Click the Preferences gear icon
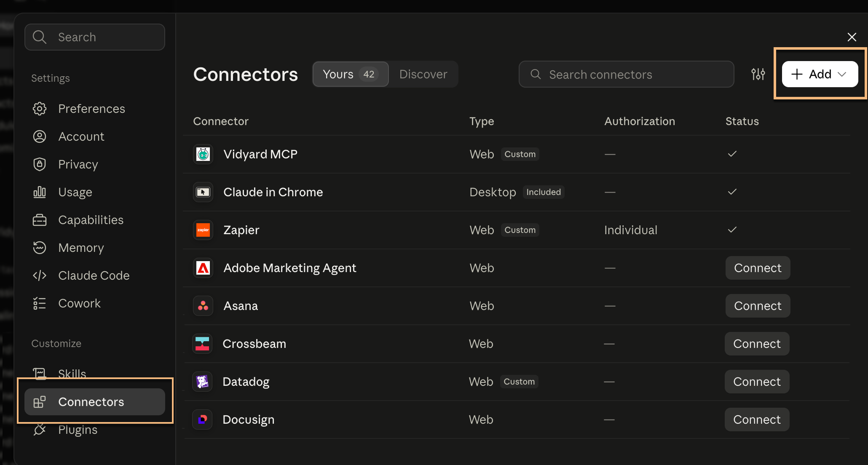 click(x=40, y=109)
